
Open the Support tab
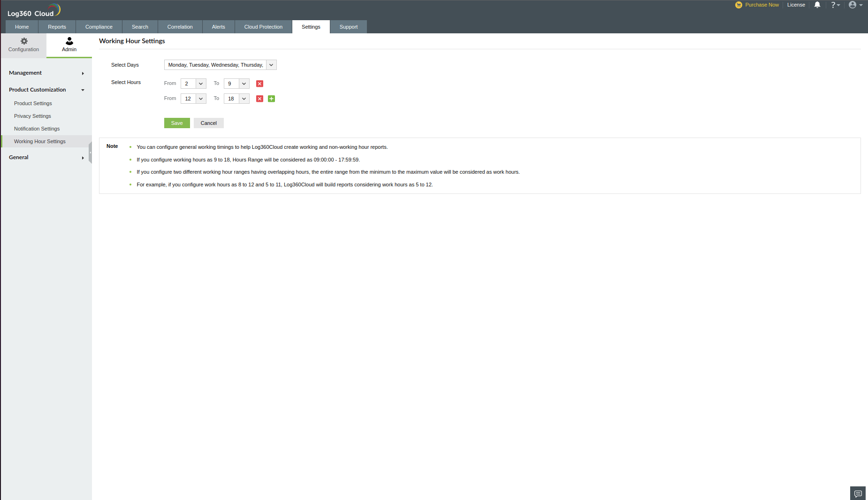349,27
